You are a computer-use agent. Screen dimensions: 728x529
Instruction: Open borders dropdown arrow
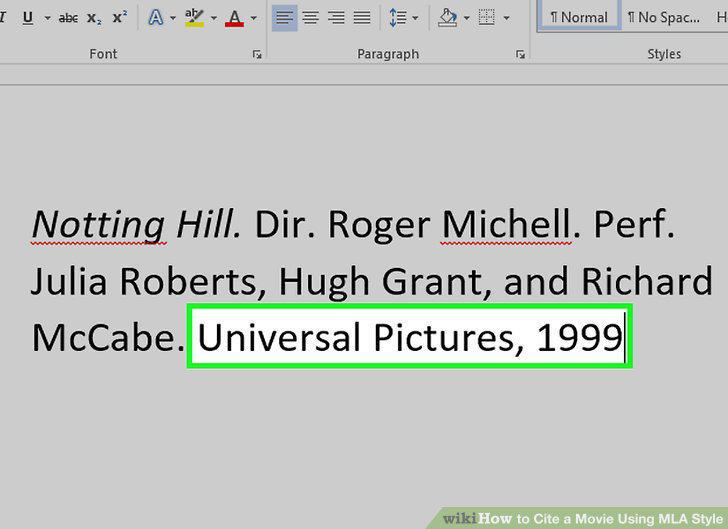pyautogui.click(x=507, y=19)
